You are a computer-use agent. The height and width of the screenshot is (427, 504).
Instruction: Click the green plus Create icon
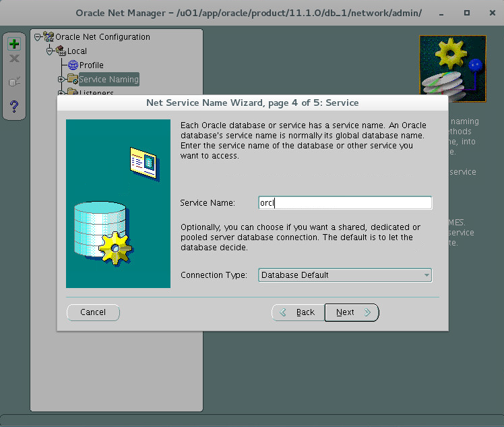pyautogui.click(x=14, y=44)
